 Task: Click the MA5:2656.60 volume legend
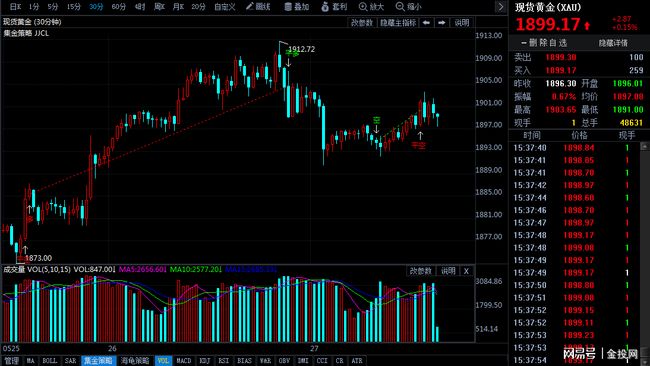pos(142,269)
